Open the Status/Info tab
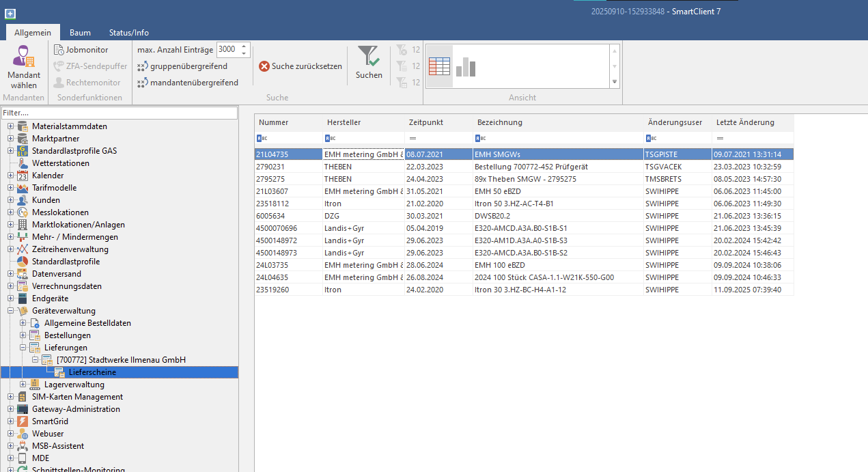The width and height of the screenshot is (868, 472). click(x=128, y=33)
